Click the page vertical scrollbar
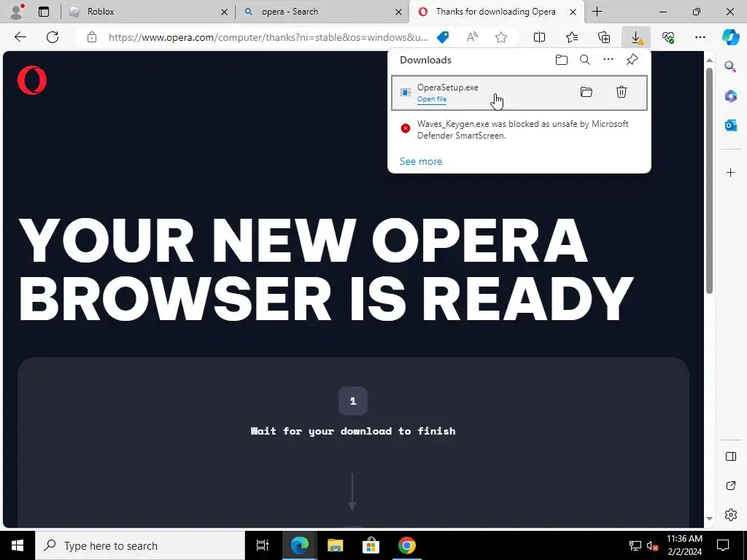The image size is (747, 560). (x=709, y=181)
